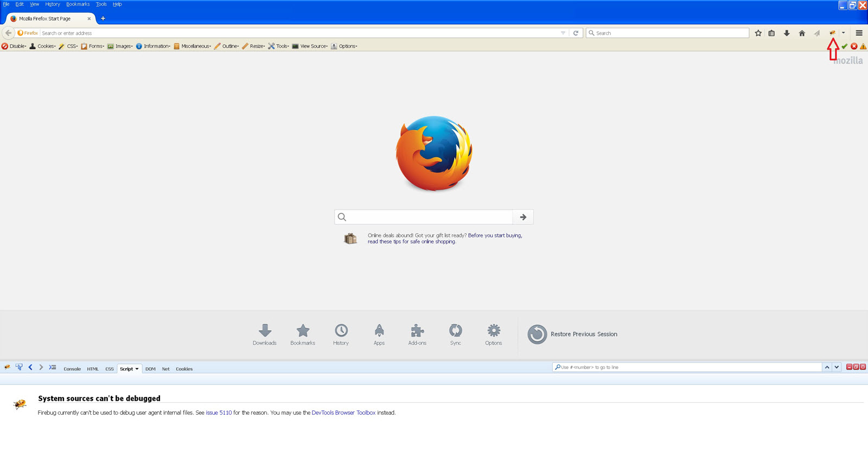Viewport: 868px width, 474px height.
Task: Click View Source in Web Developer toolbar
Action: click(310, 46)
